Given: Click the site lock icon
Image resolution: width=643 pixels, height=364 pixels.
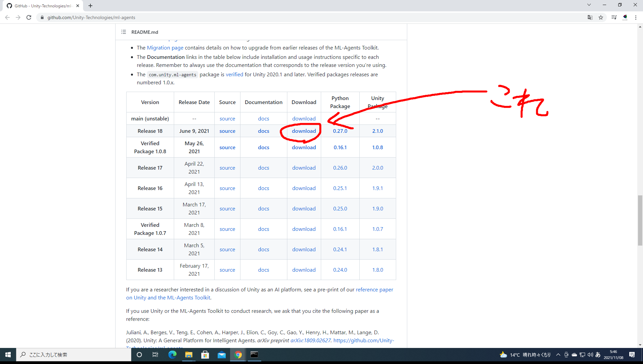Looking at the screenshot, I should pyautogui.click(x=42, y=17).
